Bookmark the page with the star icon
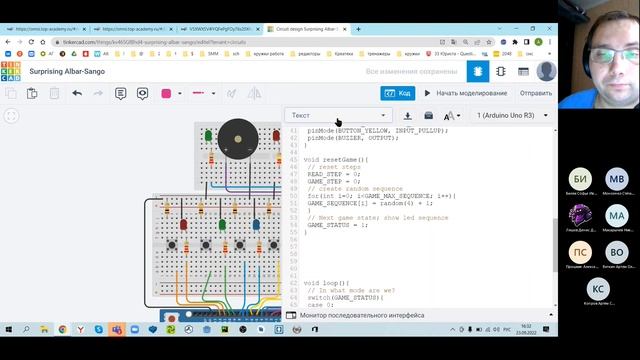The height and width of the screenshot is (360, 640). click(x=488, y=42)
